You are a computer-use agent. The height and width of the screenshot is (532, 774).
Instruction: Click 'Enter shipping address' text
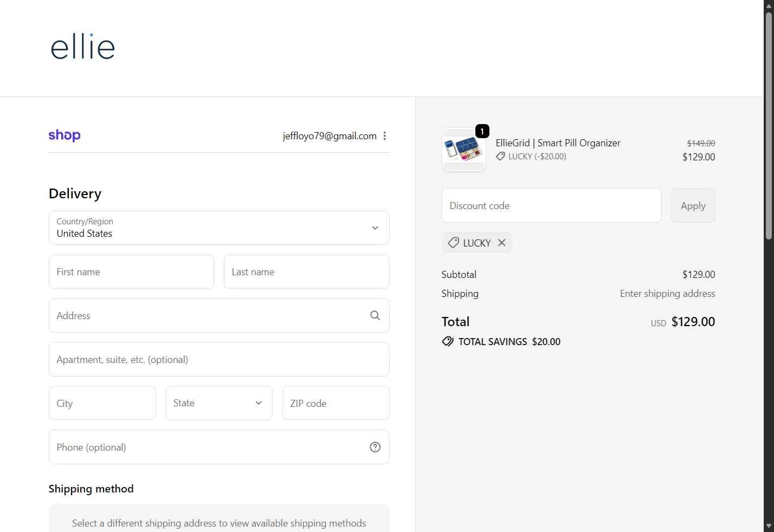tap(668, 294)
